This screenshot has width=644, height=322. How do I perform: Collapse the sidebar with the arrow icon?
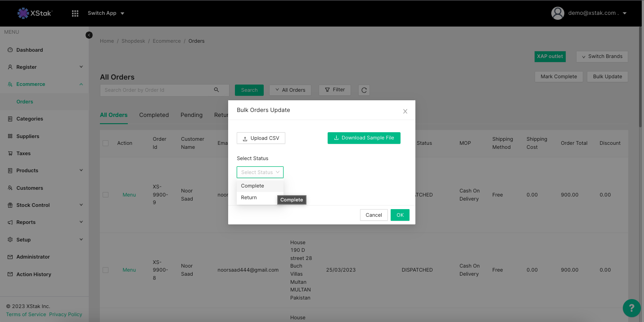[x=89, y=35]
